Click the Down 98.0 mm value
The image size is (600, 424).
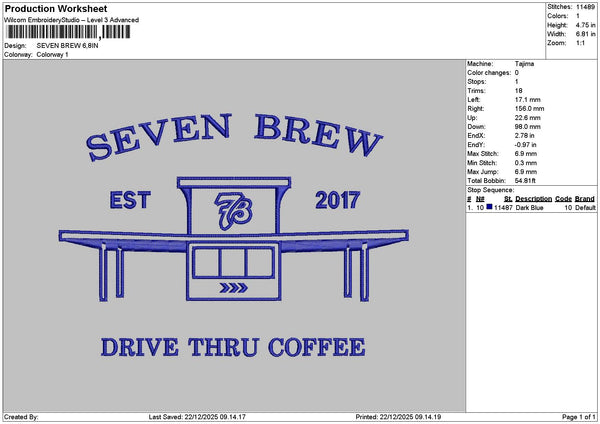(x=528, y=127)
